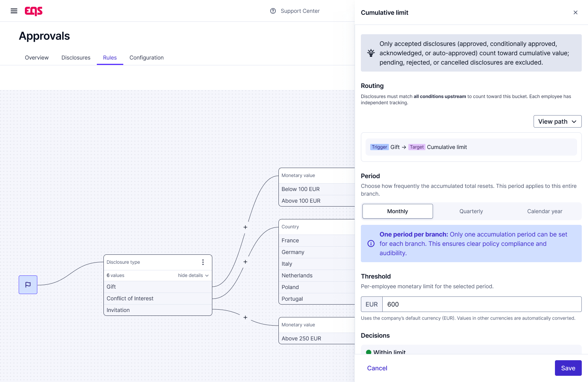The image size is (588, 382).
Task: Click the Support Center help icon
Action: click(x=273, y=11)
